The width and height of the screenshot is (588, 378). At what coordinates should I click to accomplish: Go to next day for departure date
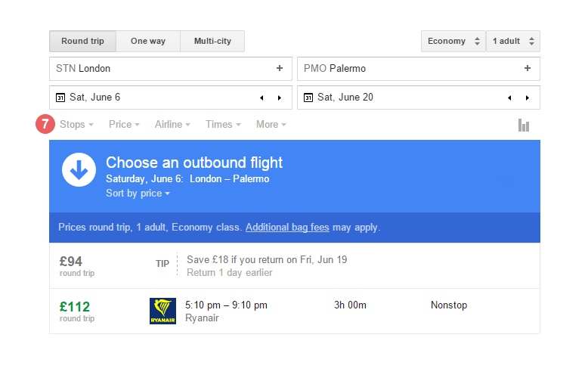280,98
